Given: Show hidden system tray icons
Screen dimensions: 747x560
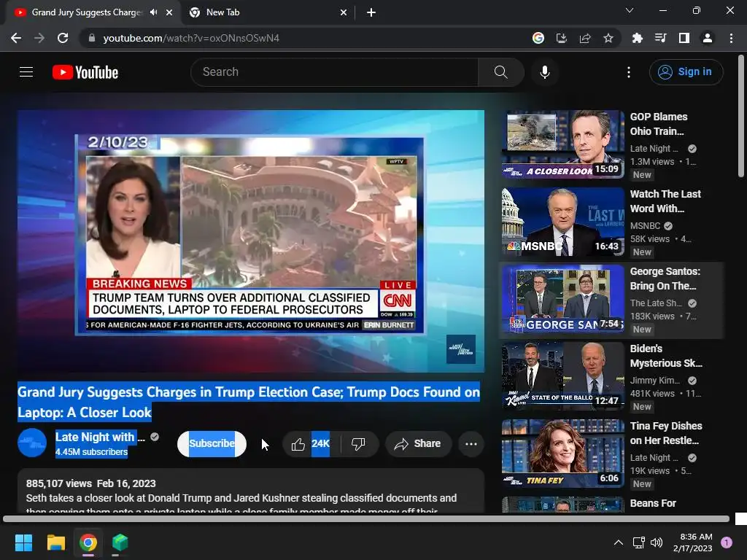Looking at the screenshot, I should pyautogui.click(x=619, y=542).
